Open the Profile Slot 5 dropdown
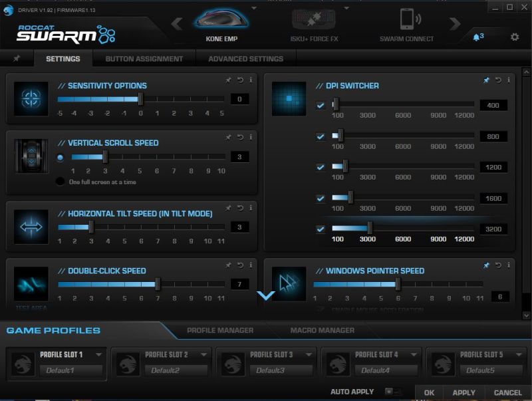The height and width of the screenshot is (401, 532). coord(519,354)
